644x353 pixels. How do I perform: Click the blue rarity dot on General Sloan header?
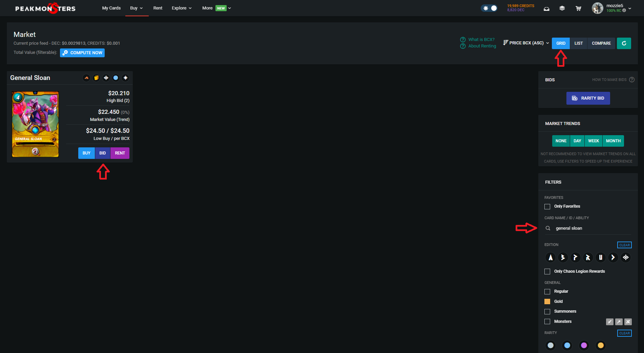pyautogui.click(x=116, y=78)
